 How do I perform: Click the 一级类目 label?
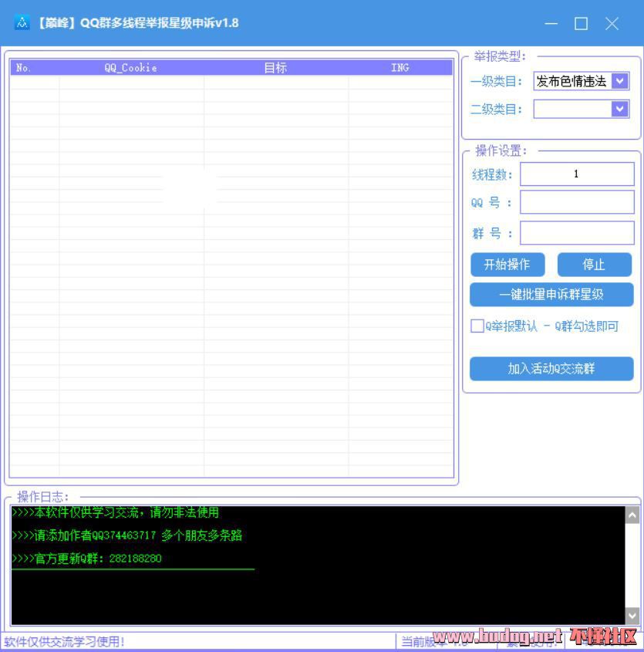(x=496, y=81)
